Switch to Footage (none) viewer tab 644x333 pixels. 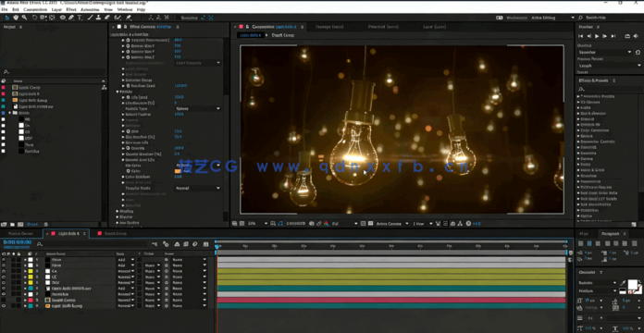point(329,27)
